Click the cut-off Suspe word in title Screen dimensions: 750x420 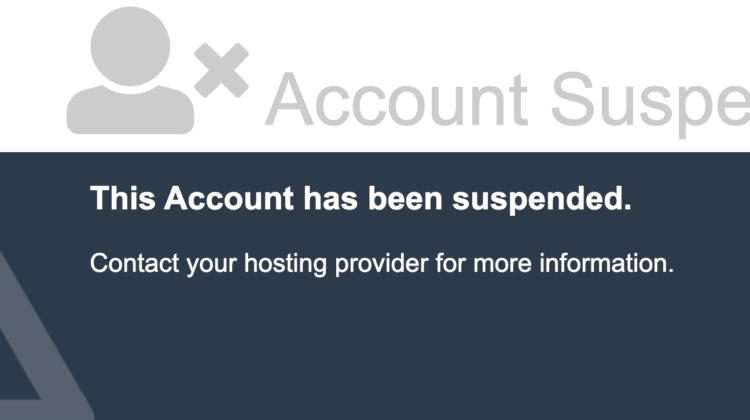[x=651, y=103]
